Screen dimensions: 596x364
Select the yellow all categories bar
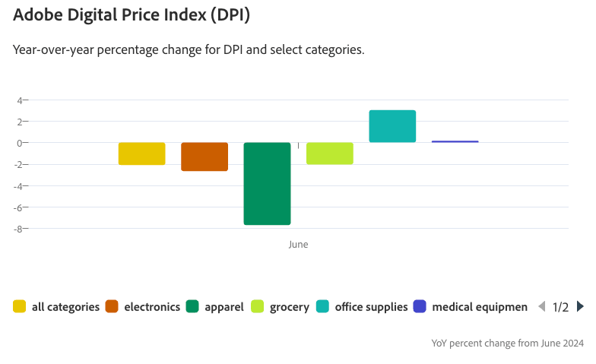pos(142,154)
